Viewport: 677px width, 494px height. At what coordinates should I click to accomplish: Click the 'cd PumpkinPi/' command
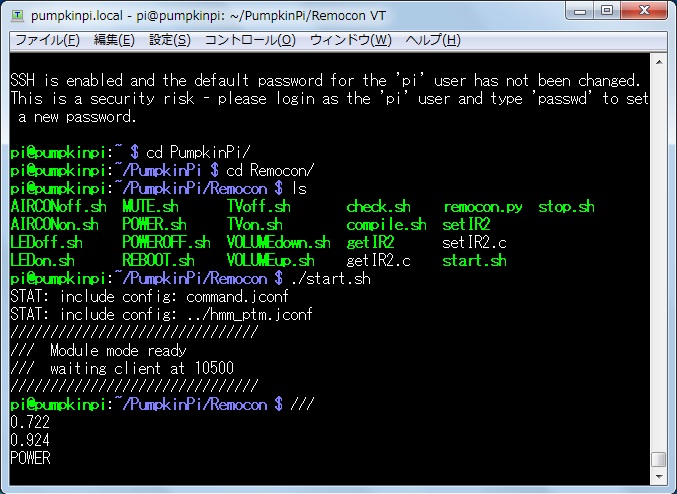click(198, 152)
